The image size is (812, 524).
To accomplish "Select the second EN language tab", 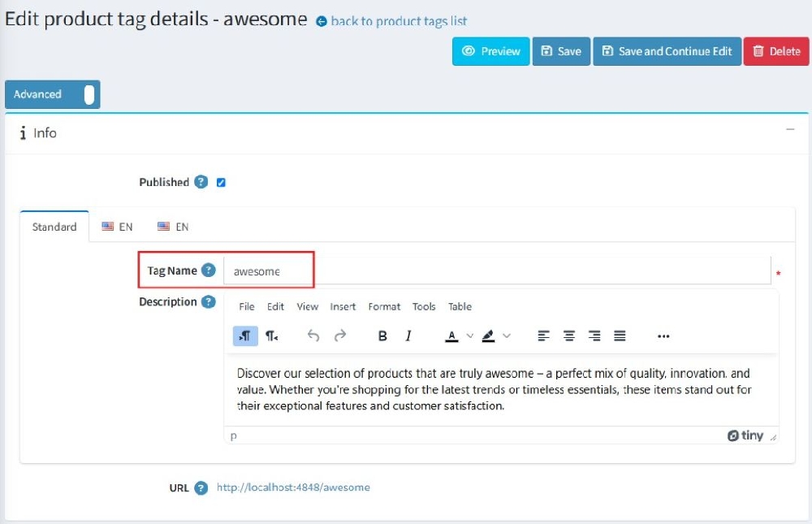I will click(173, 227).
